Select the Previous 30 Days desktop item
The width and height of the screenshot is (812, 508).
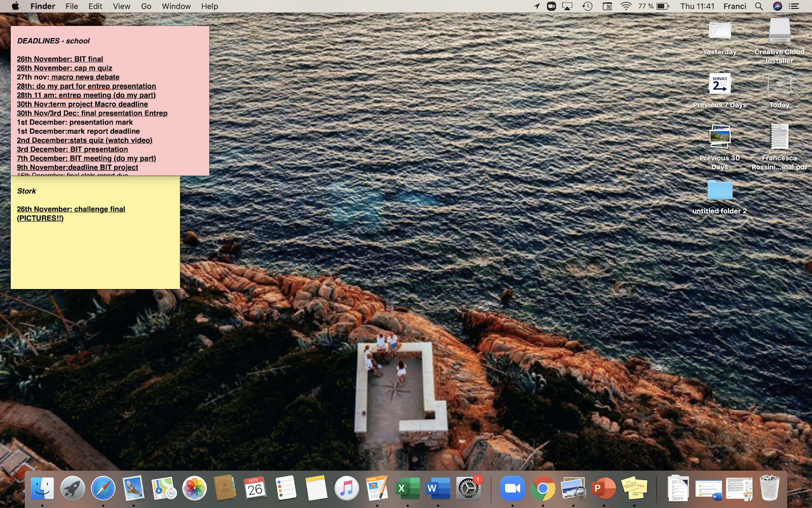tap(720, 146)
